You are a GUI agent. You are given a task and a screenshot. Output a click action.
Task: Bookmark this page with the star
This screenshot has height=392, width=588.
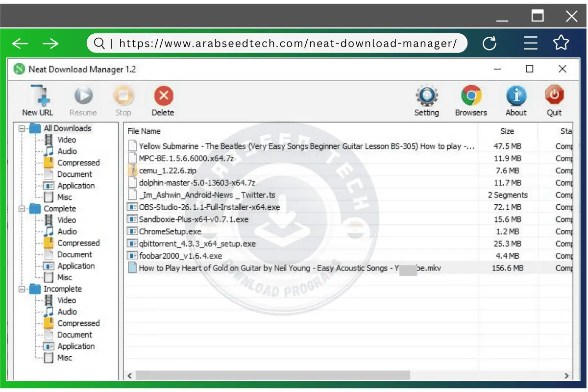pos(561,43)
